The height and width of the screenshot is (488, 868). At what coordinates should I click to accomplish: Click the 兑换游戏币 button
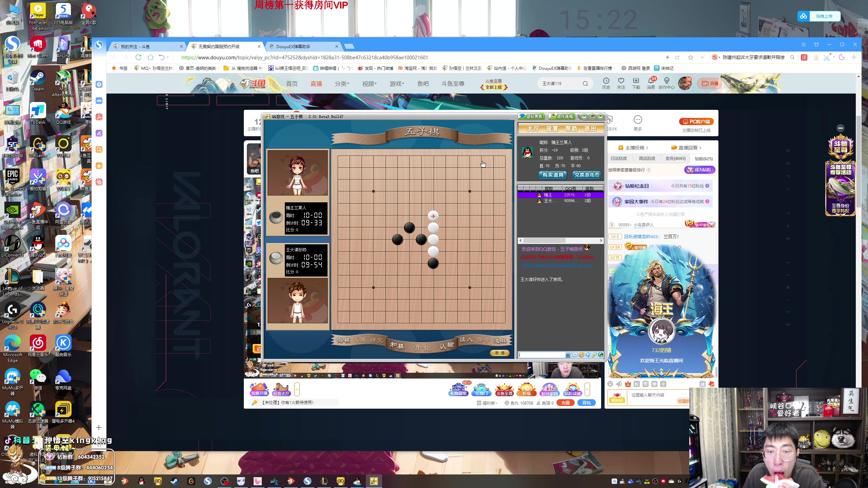(x=587, y=175)
